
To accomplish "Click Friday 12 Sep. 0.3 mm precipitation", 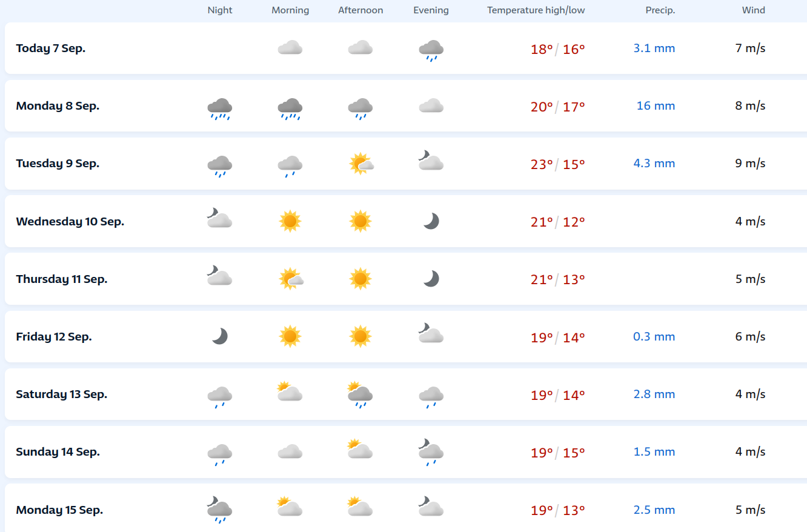I will click(654, 337).
